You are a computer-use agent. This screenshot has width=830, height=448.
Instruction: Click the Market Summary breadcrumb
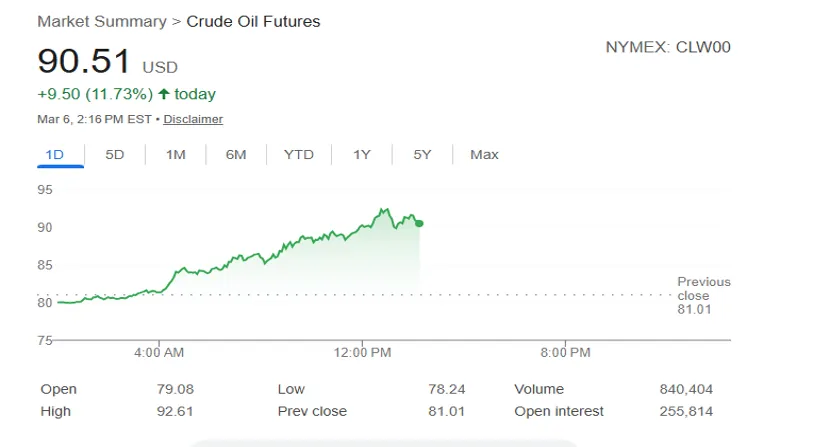[x=101, y=21]
